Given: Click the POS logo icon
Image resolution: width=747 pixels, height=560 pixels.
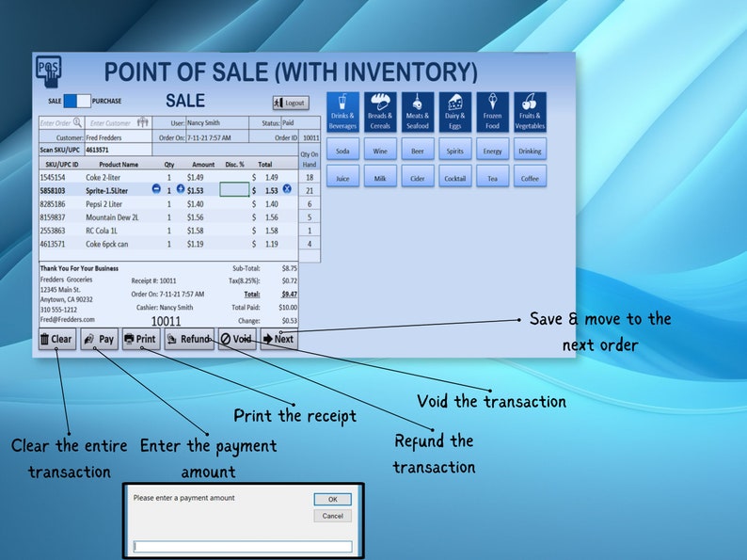Looking at the screenshot, I should [49, 72].
